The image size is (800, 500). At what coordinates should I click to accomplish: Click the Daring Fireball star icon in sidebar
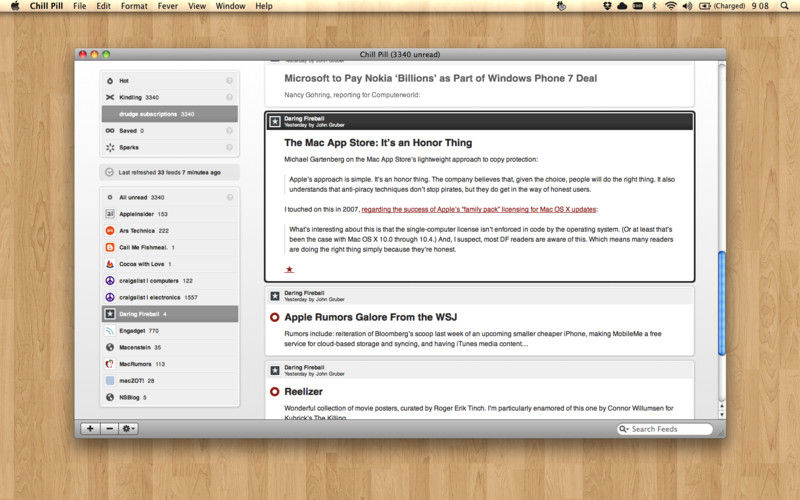point(110,314)
